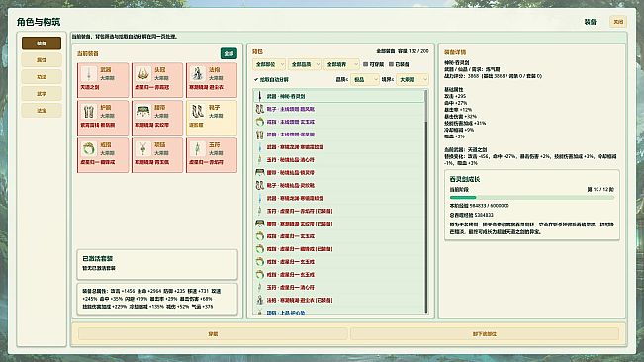The height and width of the screenshot is (362, 644).
Task: Click the green ring (戒指) slot icon
Action: (89, 149)
